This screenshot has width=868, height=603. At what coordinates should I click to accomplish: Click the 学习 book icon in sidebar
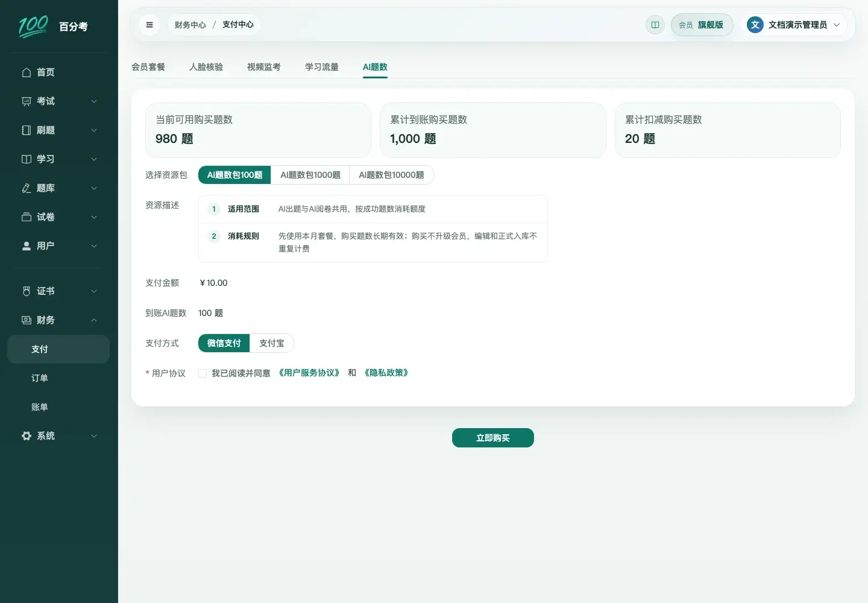coord(27,159)
